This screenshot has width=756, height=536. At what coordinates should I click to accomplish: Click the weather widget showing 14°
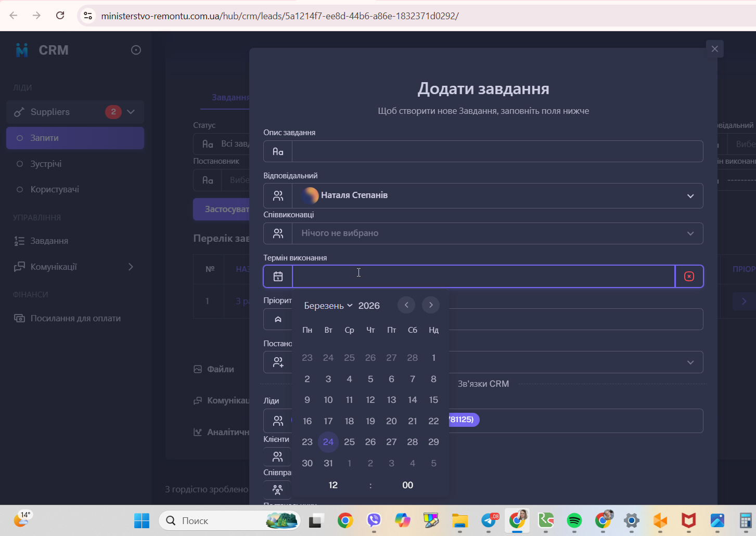click(22, 519)
